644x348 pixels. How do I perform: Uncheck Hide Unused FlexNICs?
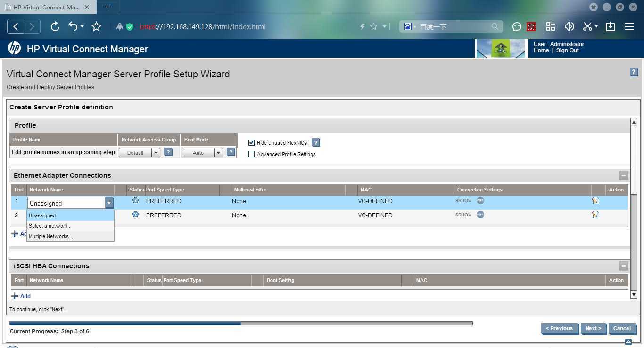251,142
